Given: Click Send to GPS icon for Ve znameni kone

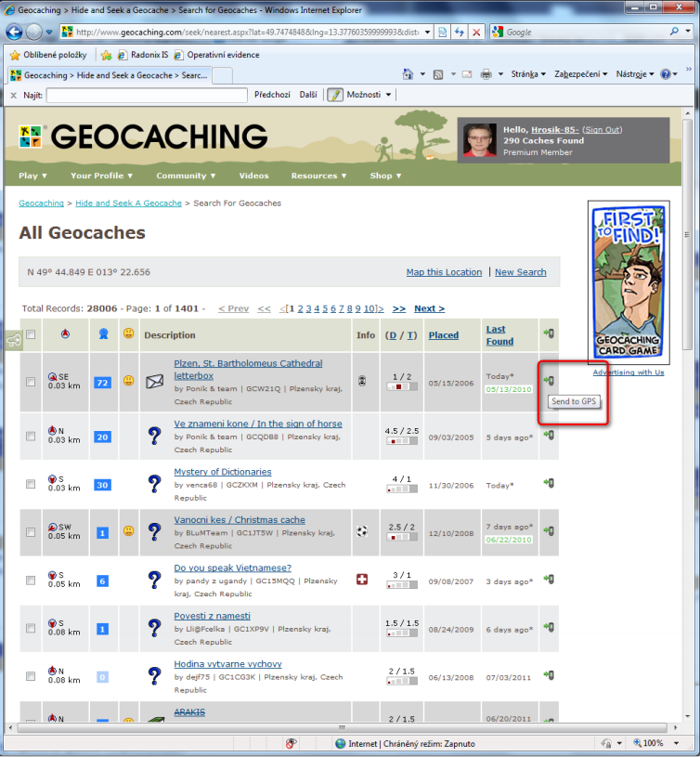Looking at the screenshot, I should pyautogui.click(x=549, y=435).
